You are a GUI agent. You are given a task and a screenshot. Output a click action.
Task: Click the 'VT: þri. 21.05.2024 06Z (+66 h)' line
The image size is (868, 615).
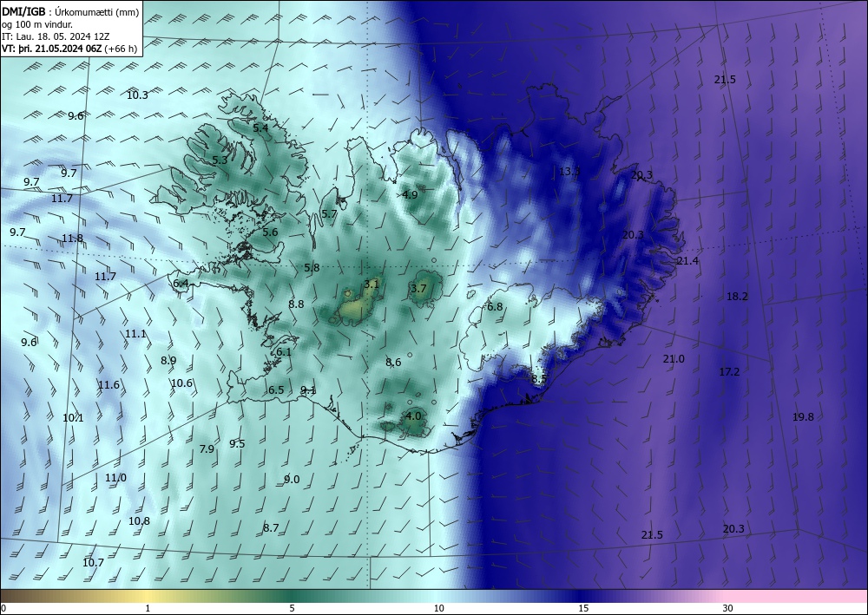pos(69,48)
